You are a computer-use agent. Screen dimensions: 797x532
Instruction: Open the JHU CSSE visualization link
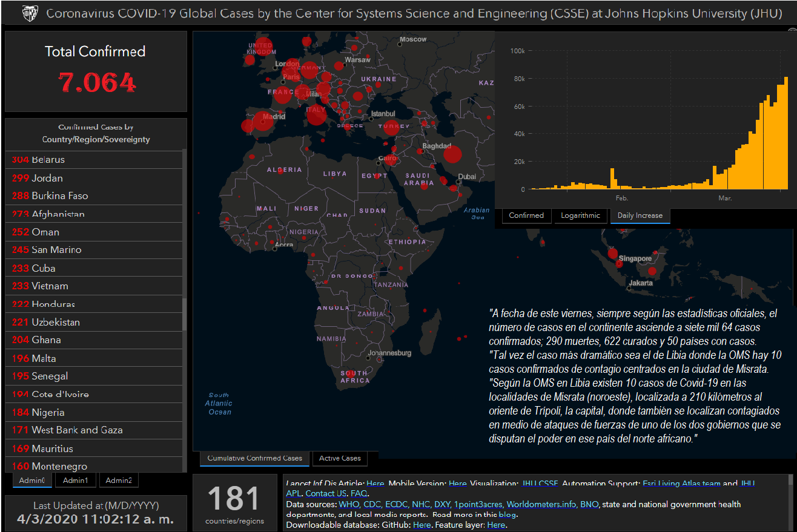point(540,484)
